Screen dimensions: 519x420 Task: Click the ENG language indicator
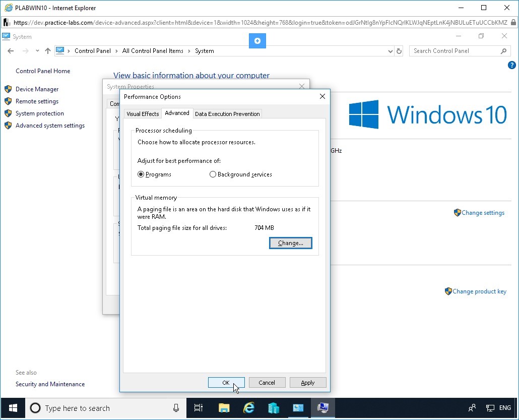tap(505, 408)
